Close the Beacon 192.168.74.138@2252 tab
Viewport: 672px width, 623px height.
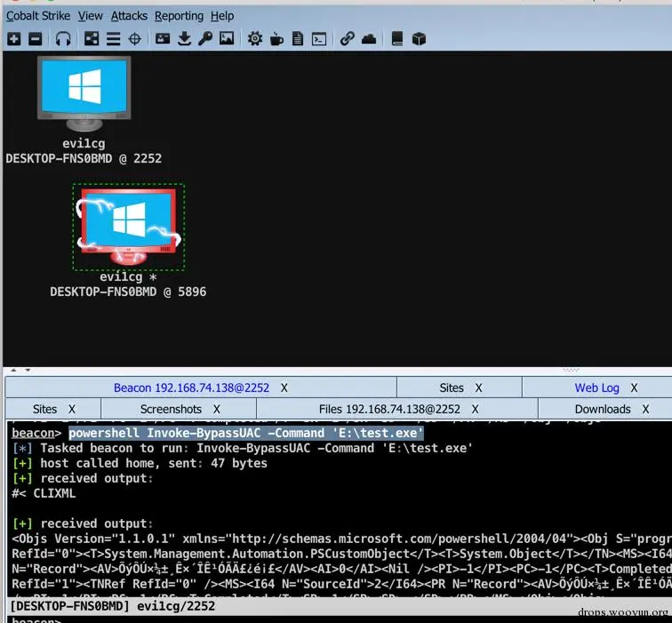coord(284,388)
